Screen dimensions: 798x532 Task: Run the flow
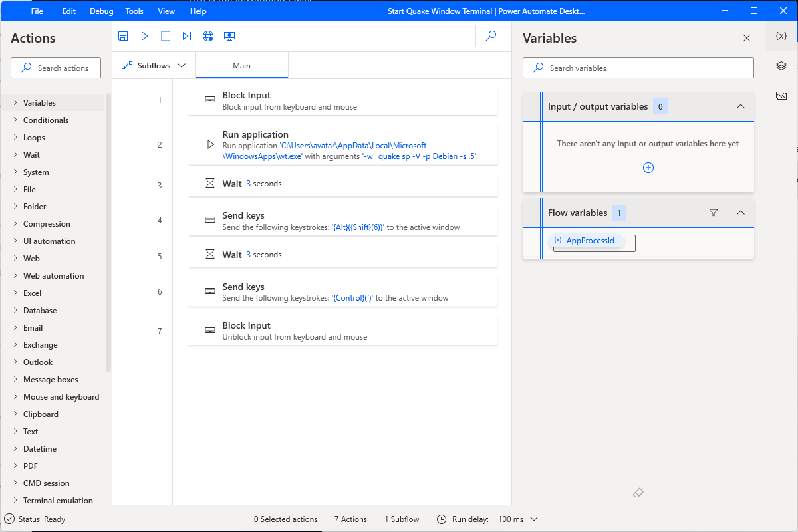tap(144, 36)
